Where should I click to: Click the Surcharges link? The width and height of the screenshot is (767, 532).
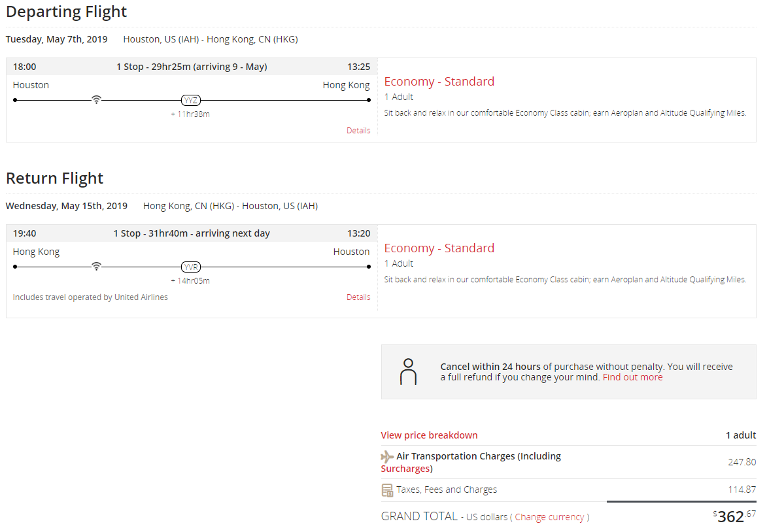[x=405, y=469]
